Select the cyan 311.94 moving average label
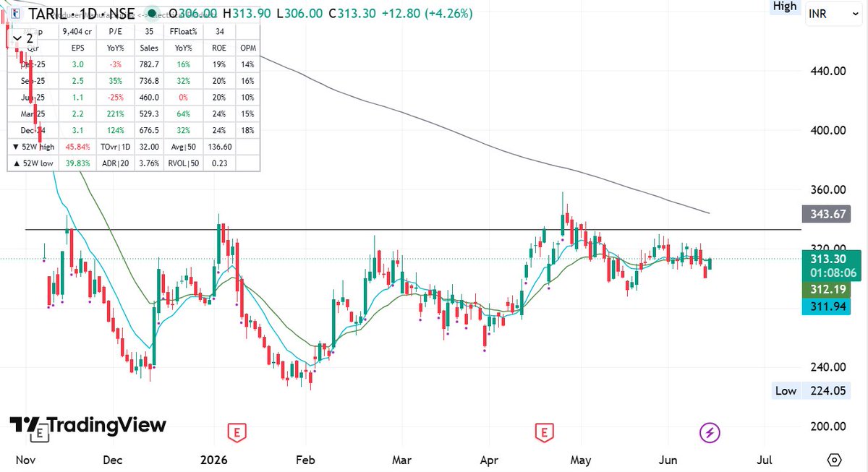The width and height of the screenshot is (868, 472). click(825, 307)
